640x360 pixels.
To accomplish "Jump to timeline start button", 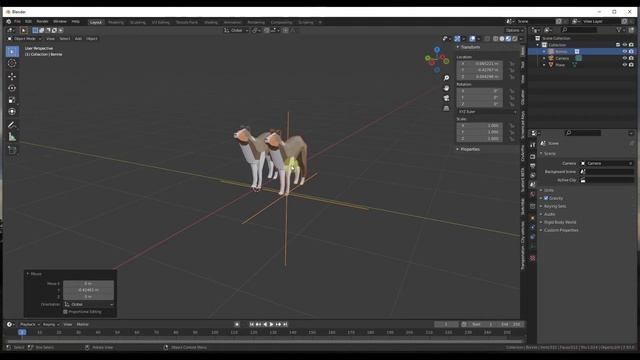I will pyautogui.click(x=252, y=324).
